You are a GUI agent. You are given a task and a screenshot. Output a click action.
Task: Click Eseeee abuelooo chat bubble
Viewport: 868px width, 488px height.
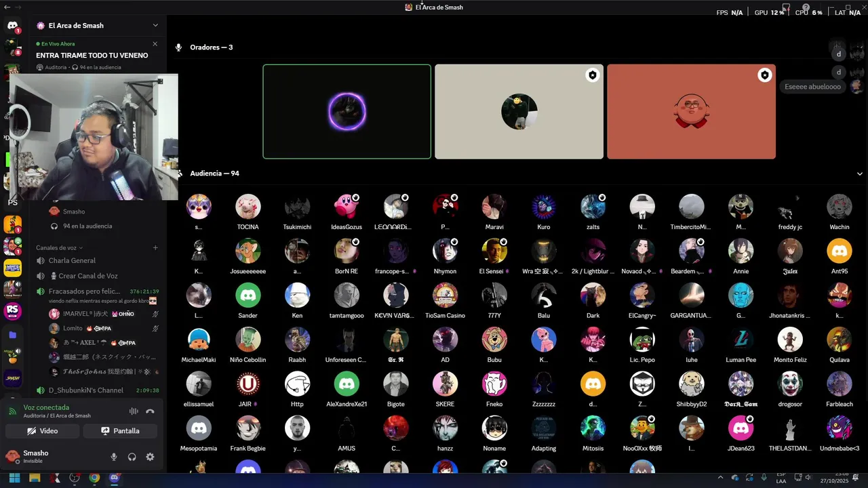pyautogui.click(x=812, y=87)
